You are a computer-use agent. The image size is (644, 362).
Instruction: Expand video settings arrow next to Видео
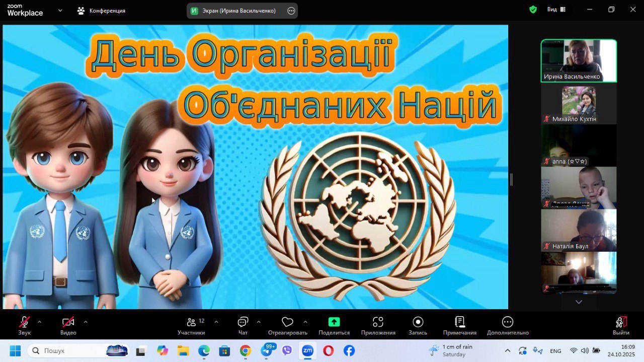tap(86, 322)
